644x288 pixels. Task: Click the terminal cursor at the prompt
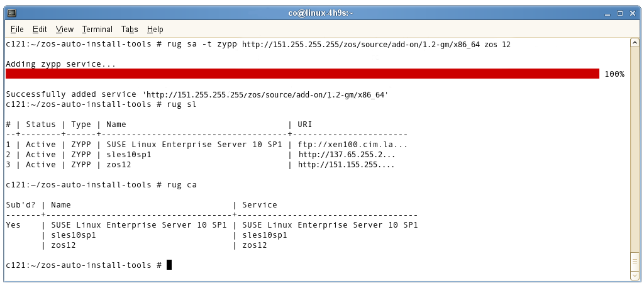click(x=169, y=265)
